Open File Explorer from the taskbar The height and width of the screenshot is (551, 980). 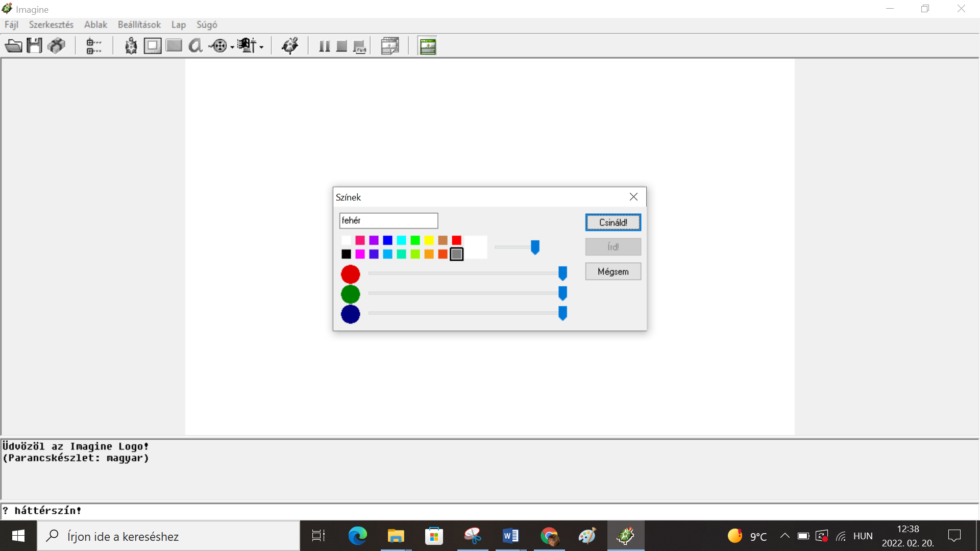pos(396,536)
